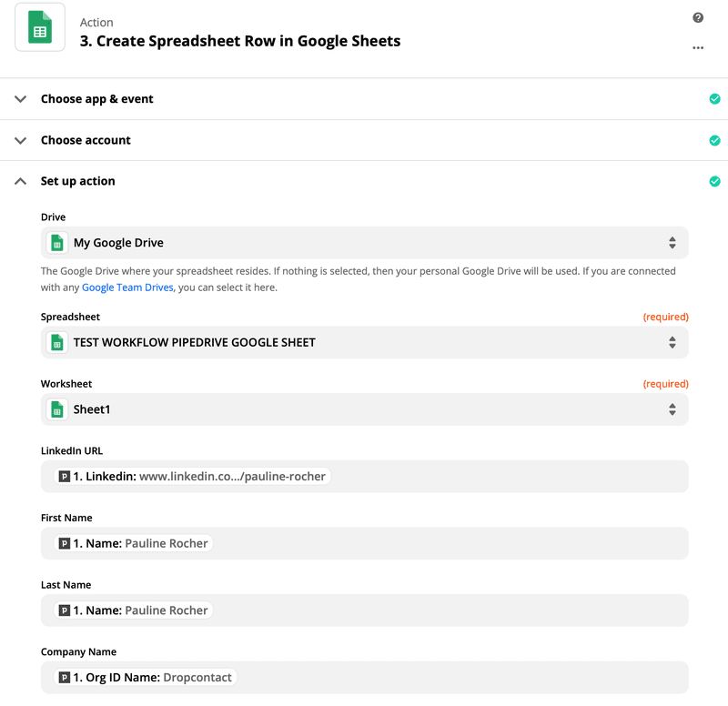Open the Spreadsheet dropdown arrows

click(x=672, y=343)
